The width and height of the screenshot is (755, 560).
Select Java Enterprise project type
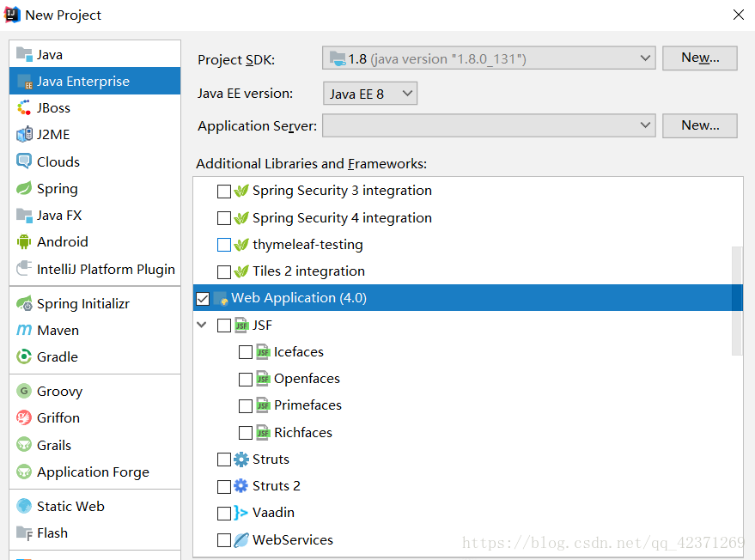(94, 81)
